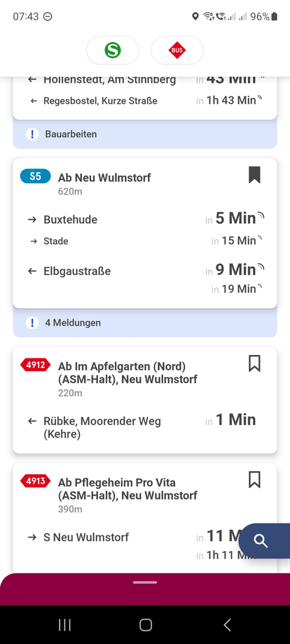Open S5 departure to Buxtehude
Image resolution: width=290 pixels, height=644 pixels.
[x=145, y=219]
